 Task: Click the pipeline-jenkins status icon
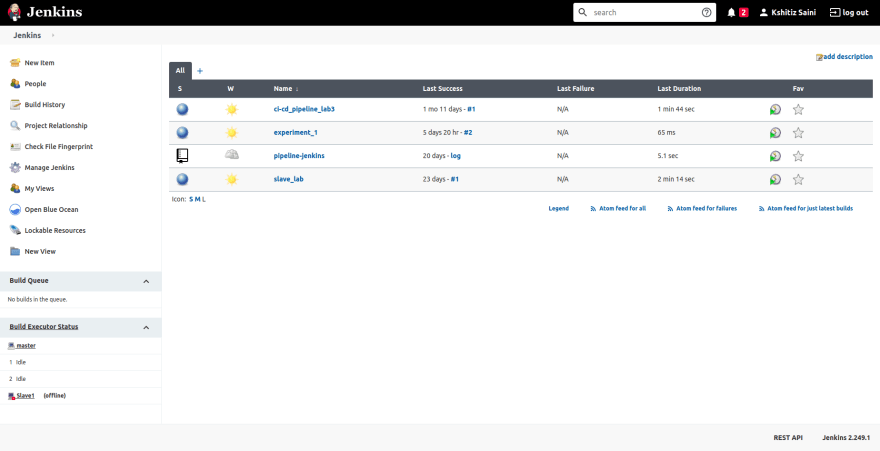pos(182,156)
